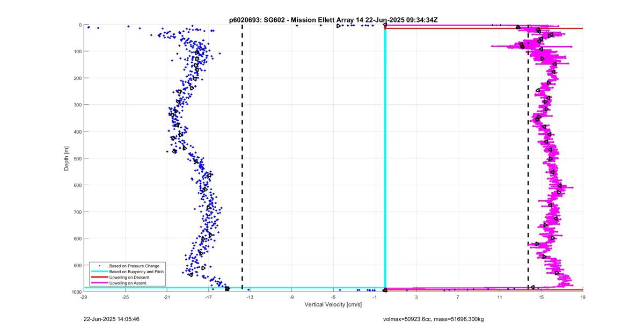644x328 pixels.
Task: Click the dashed black line near 13.7 cm/s
Action: click(x=528, y=158)
